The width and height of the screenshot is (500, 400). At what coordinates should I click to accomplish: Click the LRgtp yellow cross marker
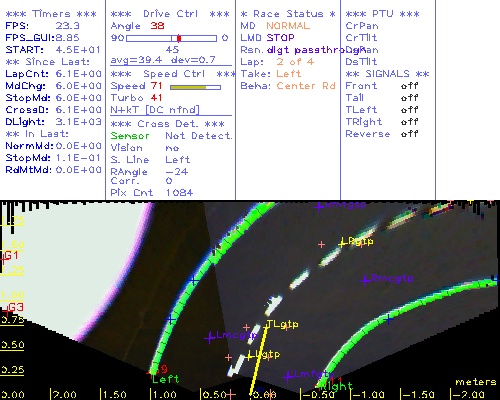point(342,244)
